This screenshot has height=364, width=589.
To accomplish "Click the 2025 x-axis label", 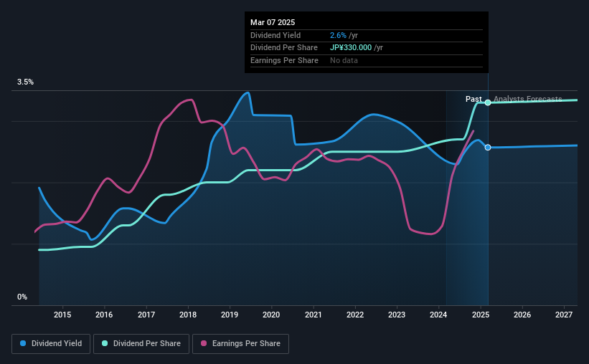I will click(x=481, y=315).
